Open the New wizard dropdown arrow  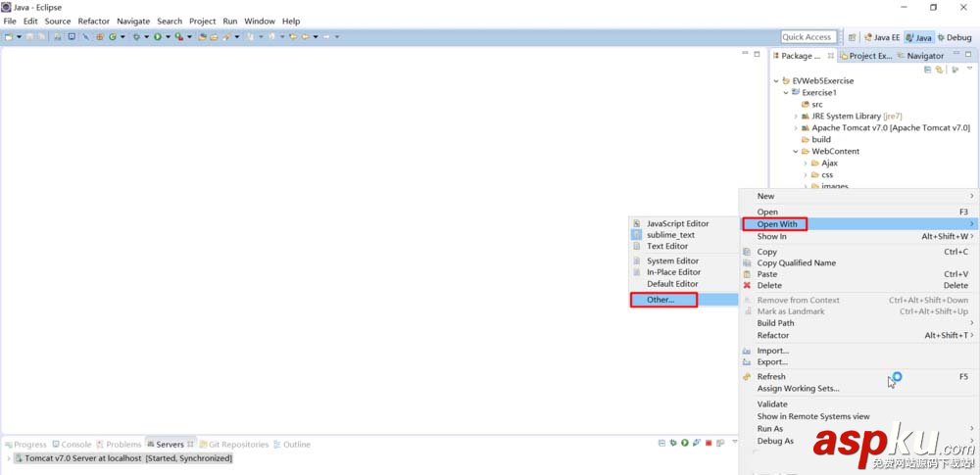click(x=20, y=37)
